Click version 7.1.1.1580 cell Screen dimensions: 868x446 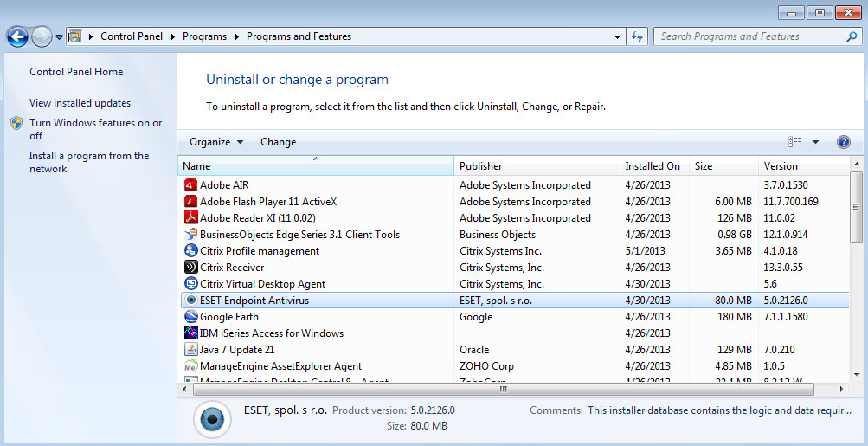[786, 317]
